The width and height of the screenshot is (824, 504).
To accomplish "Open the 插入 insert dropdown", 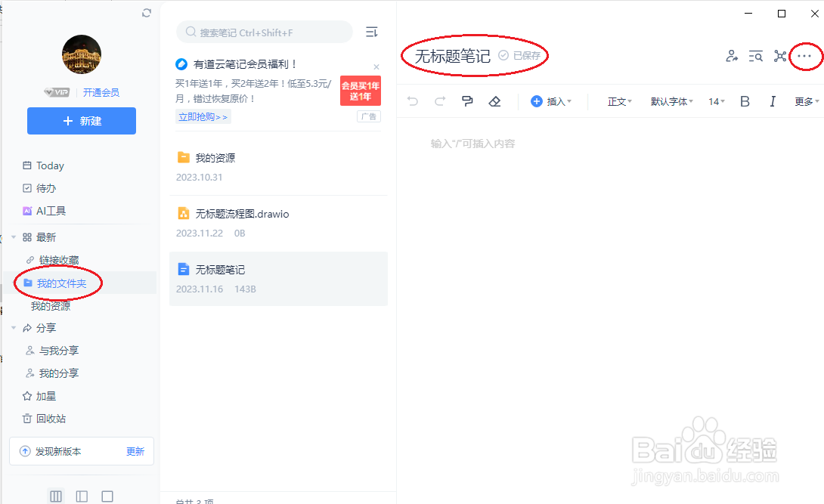I will [x=551, y=101].
